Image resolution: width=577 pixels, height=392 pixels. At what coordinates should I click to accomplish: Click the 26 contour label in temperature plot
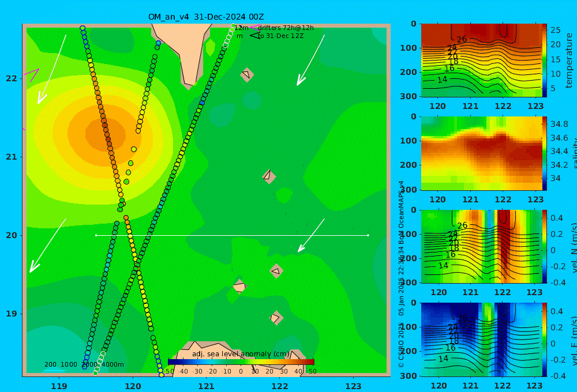coord(462,39)
